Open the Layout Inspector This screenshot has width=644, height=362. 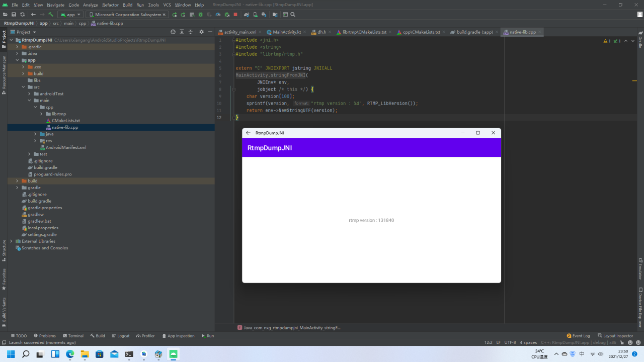615,336
